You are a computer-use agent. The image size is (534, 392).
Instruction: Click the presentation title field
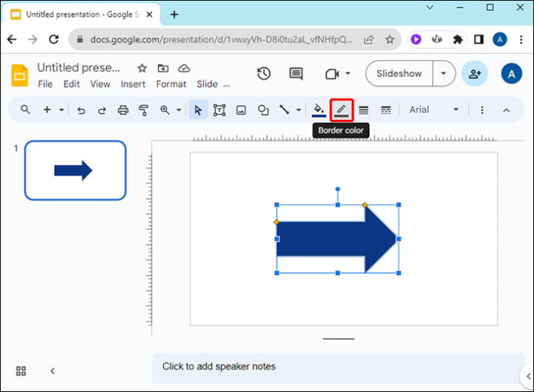click(79, 68)
